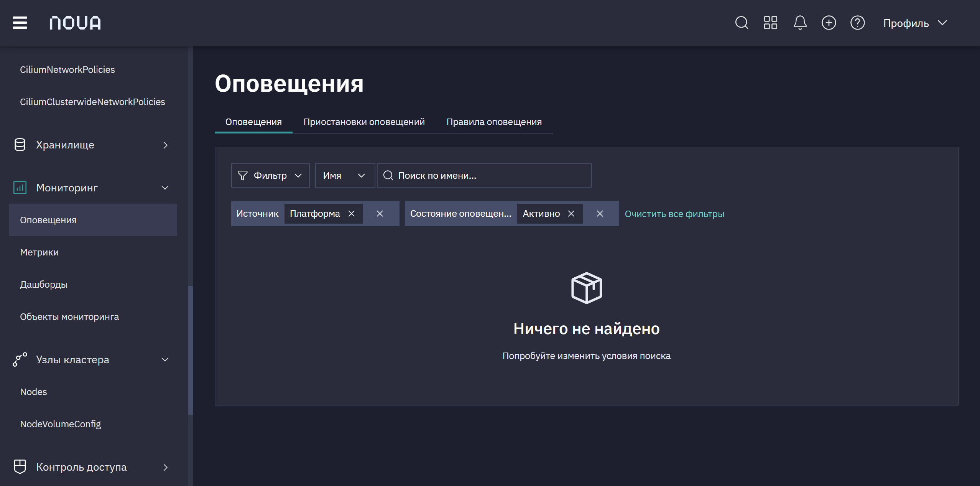This screenshot has width=980, height=486.
Task: Open CiliumClusterwideNetworkPolicies in sidebar
Action: click(x=93, y=102)
